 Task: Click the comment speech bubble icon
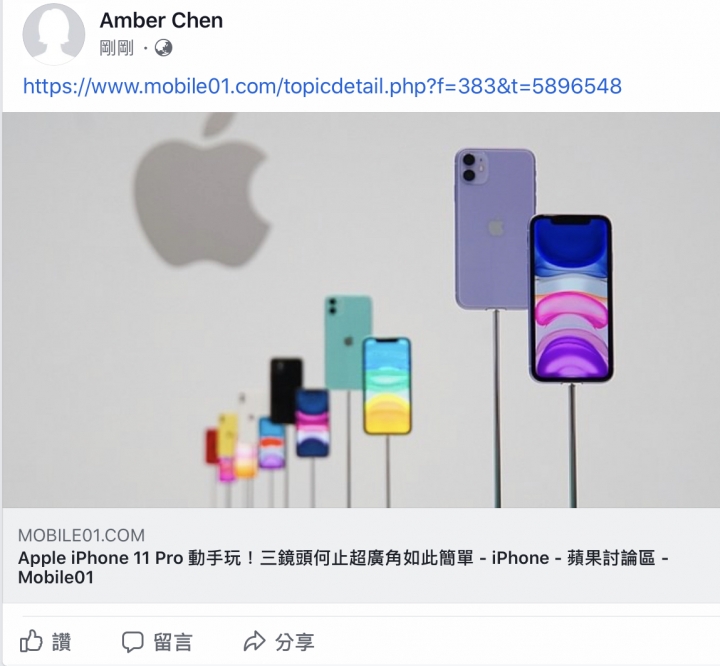pyautogui.click(x=133, y=642)
